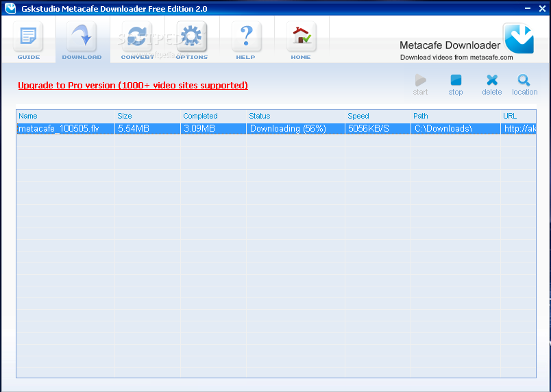
Task: Open the Guide tab
Action: pyautogui.click(x=28, y=40)
